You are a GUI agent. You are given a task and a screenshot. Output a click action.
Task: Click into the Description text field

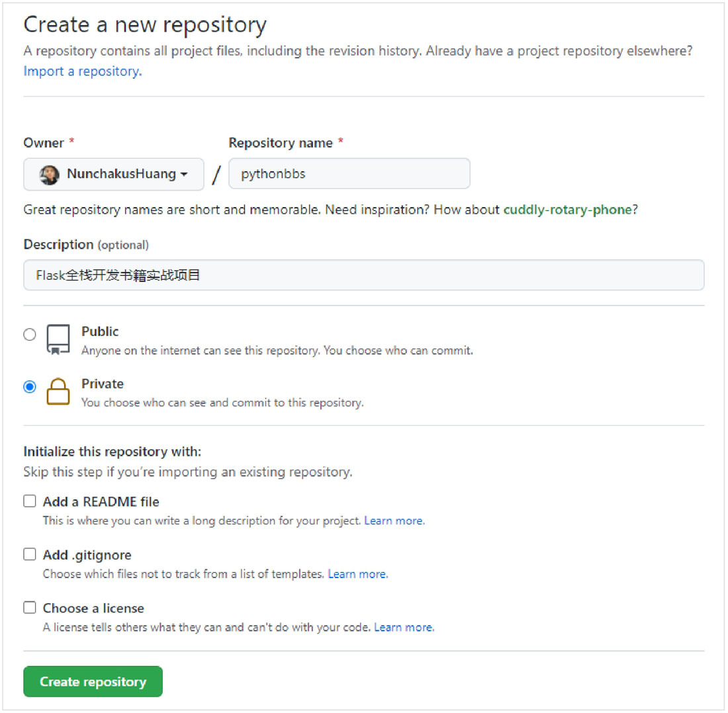364,275
